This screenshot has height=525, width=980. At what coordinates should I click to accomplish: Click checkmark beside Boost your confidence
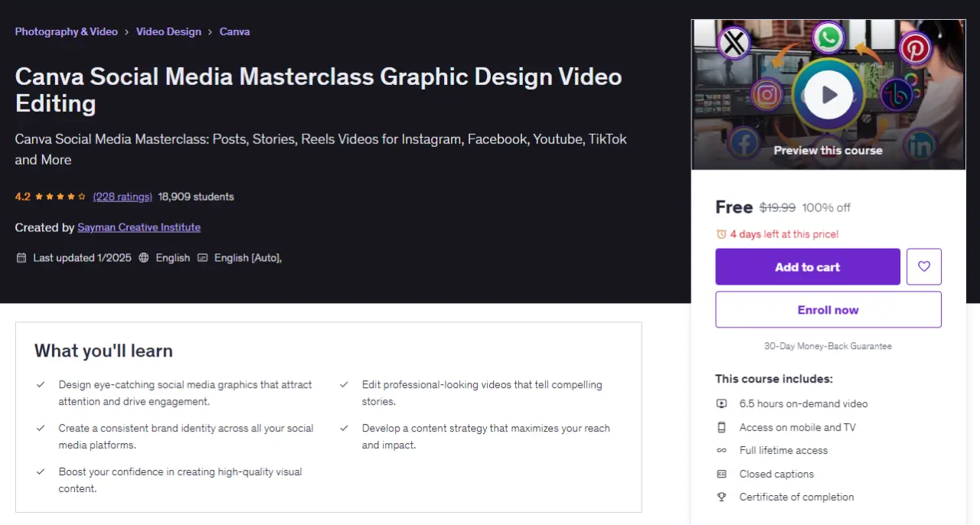41,471
